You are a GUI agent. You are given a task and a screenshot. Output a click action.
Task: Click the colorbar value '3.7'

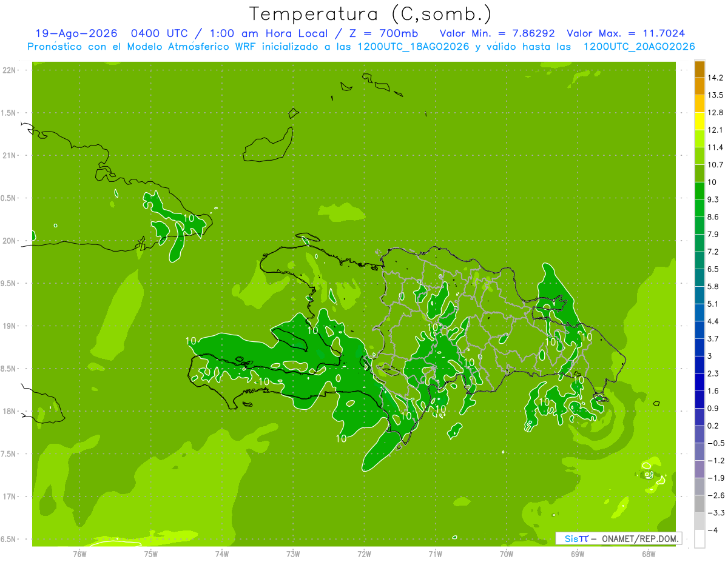tap(713, 338)
